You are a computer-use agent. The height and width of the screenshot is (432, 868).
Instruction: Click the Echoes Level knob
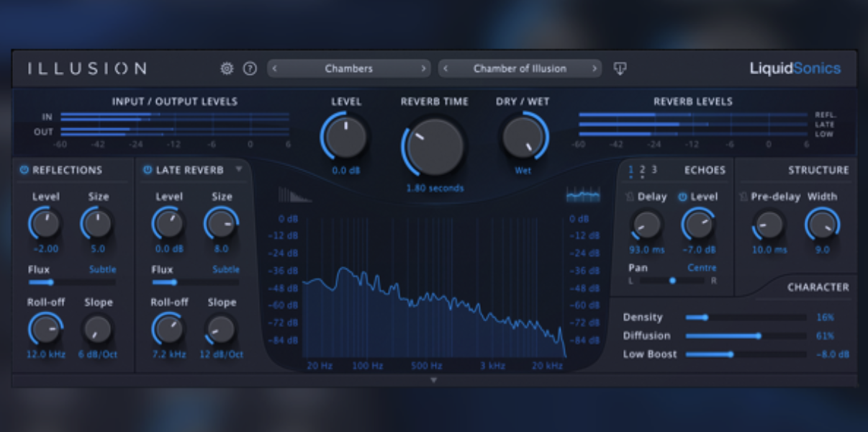(x=698, y=225)
